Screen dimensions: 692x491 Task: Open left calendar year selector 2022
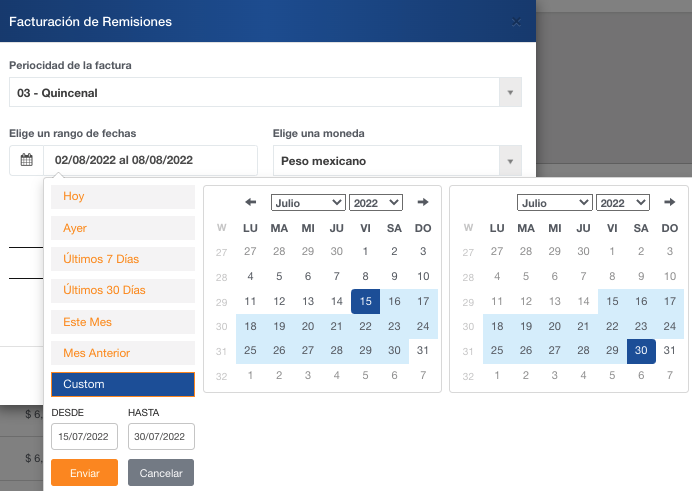(x=376, y=203)
